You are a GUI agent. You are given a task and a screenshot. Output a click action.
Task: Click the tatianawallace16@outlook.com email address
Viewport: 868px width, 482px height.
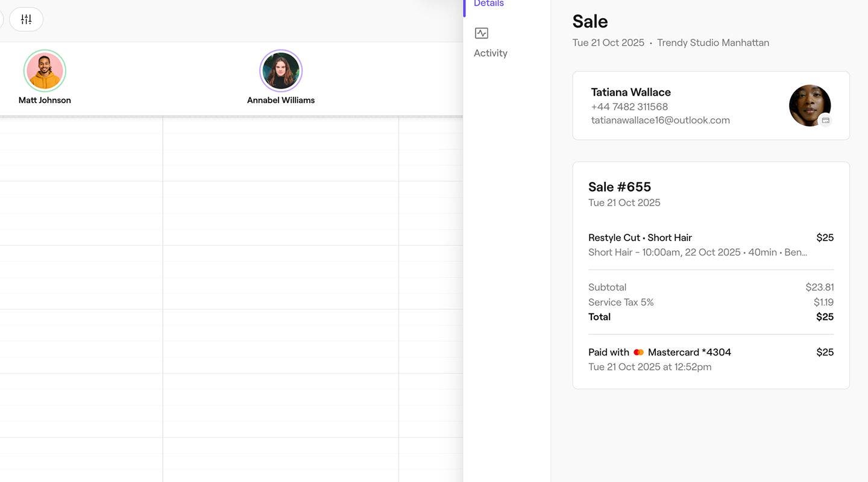tap(660, 120)
